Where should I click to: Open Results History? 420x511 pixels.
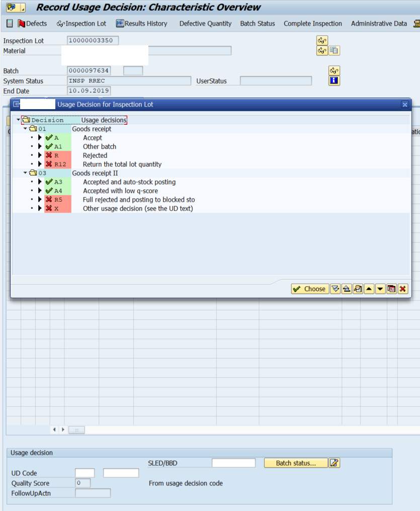[x=142, y=24]
